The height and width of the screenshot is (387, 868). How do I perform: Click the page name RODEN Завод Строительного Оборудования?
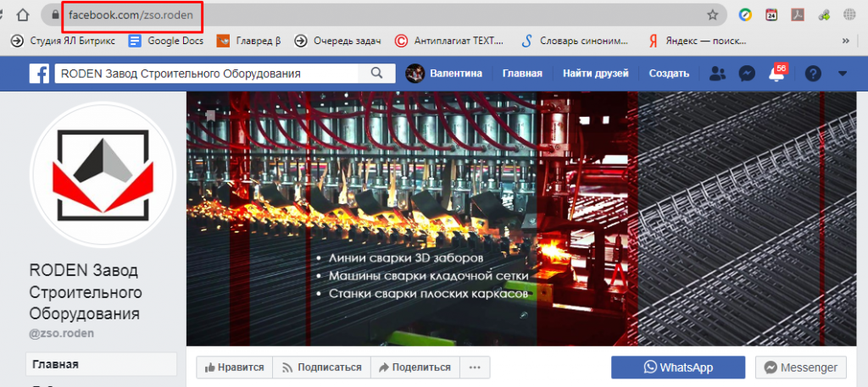click(x=86, y=292)
